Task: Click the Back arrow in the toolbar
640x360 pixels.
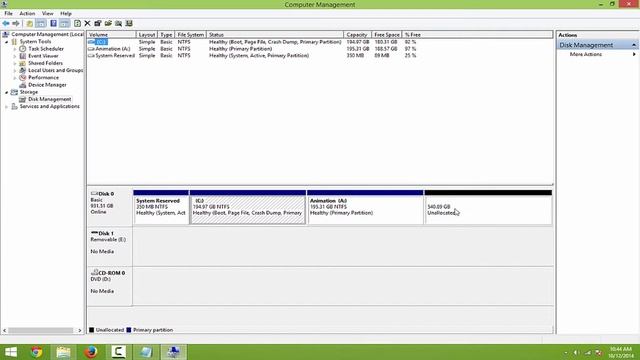Action: click(x=6, y=24)
